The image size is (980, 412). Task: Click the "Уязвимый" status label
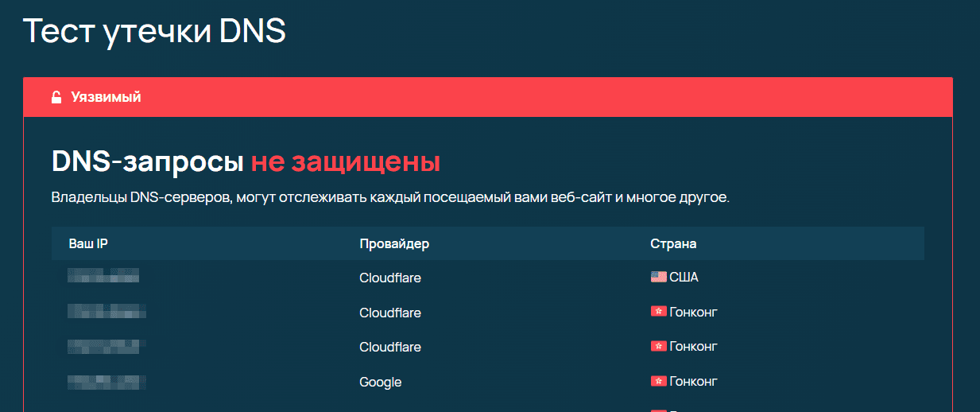[x=106, y=98]
